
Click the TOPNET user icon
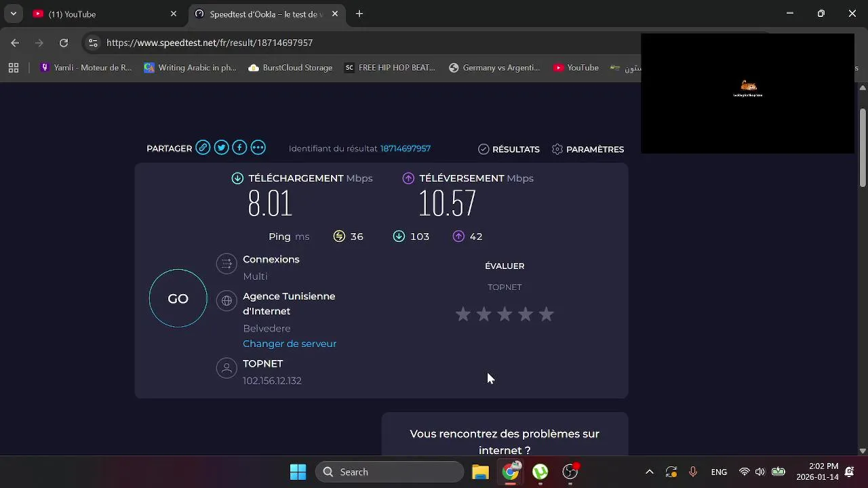coord(226,368)
